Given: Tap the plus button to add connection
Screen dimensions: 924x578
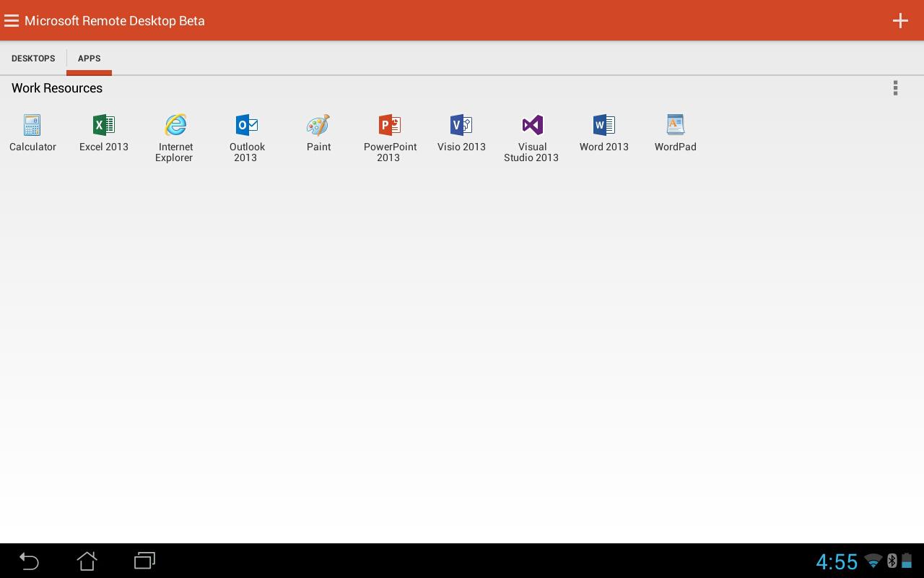Looking at the screenshot, I should pyautogui.click(x=900, y=21).
